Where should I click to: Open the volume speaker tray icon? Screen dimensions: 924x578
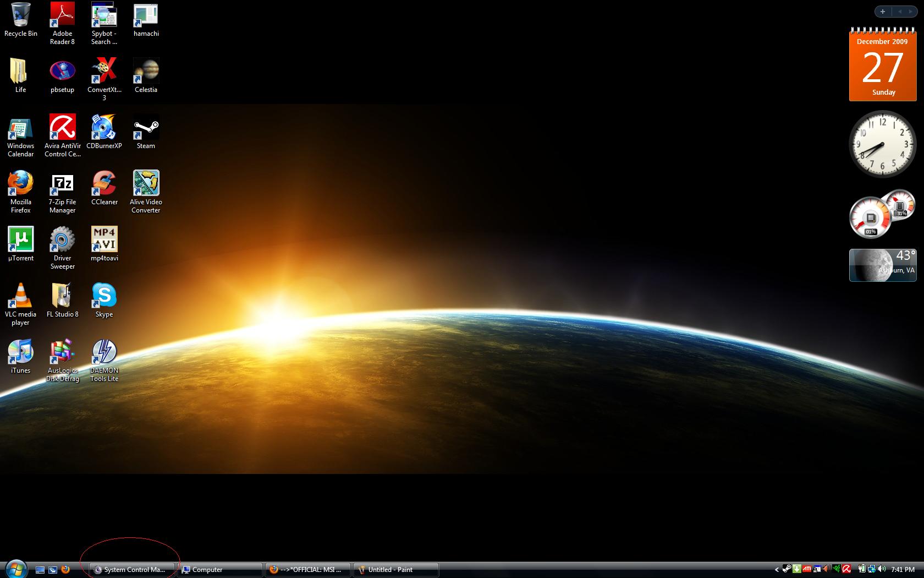(x=882, y=570)
